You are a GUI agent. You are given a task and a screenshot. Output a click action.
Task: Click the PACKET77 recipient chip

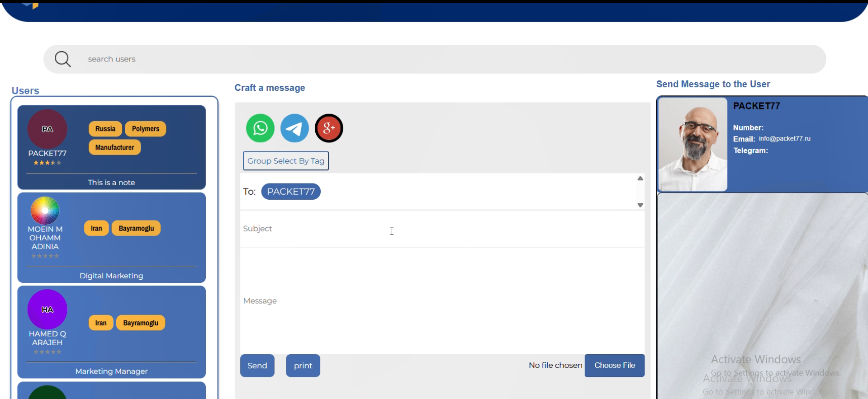(291, 192)
